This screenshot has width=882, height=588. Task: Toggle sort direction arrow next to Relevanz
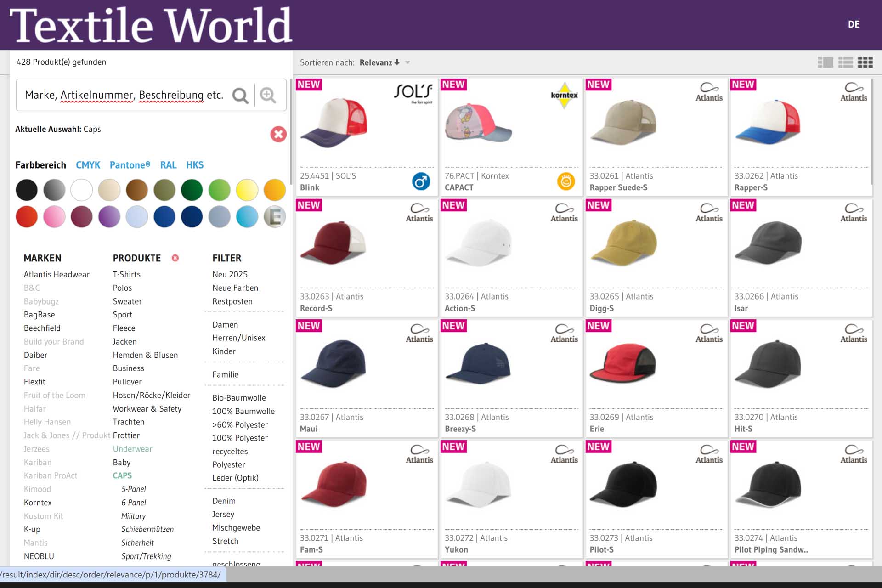(x=397, y=62)
